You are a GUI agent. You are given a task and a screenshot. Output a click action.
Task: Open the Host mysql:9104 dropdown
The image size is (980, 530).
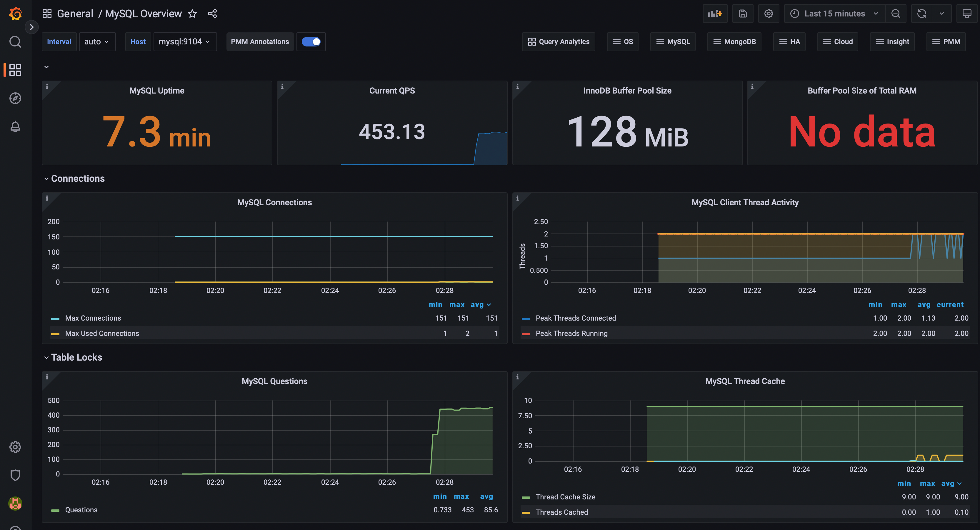click(x=184, y=41)
